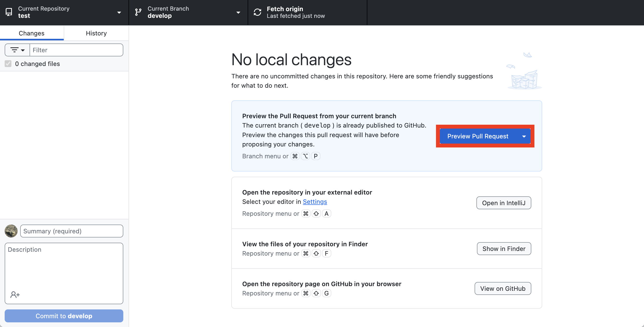This screenshot has height=327, width=644.
Task: Click the repository icon beside Current Repository
Action: click(9, 12)
